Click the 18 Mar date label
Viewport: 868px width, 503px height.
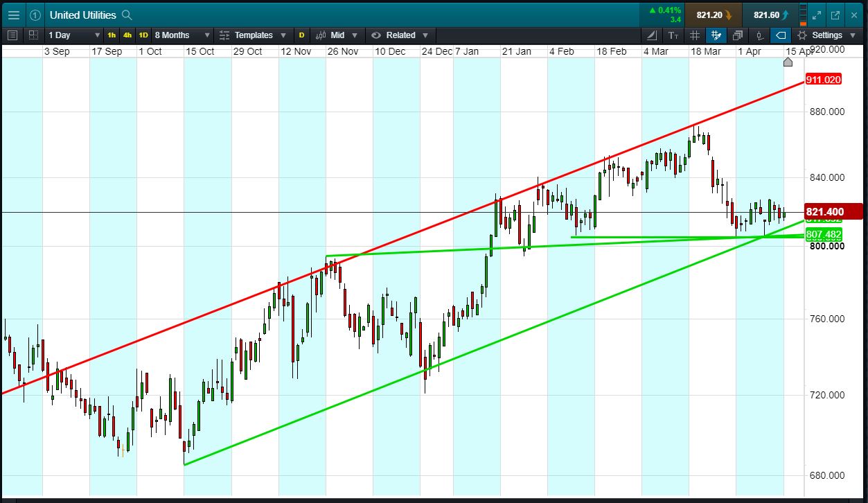tap(705, 51)
